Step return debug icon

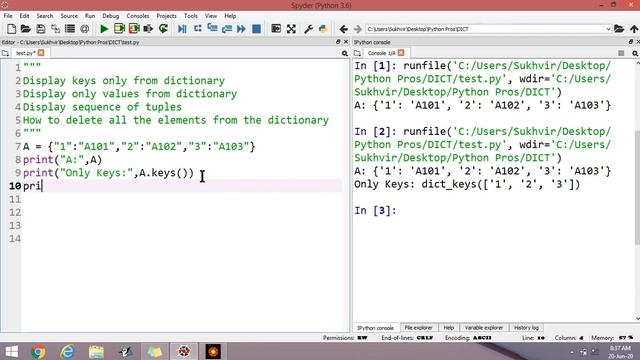coord(227,29)
